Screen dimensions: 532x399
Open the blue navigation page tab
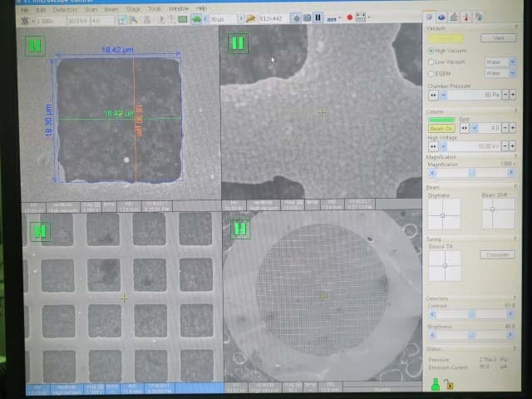(441, 17)
